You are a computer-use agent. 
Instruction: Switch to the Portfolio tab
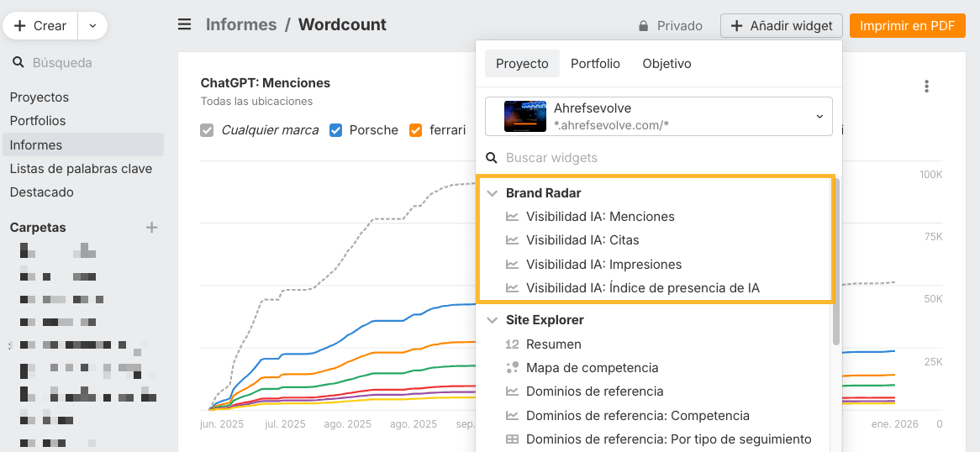click(x=595, y=64)
